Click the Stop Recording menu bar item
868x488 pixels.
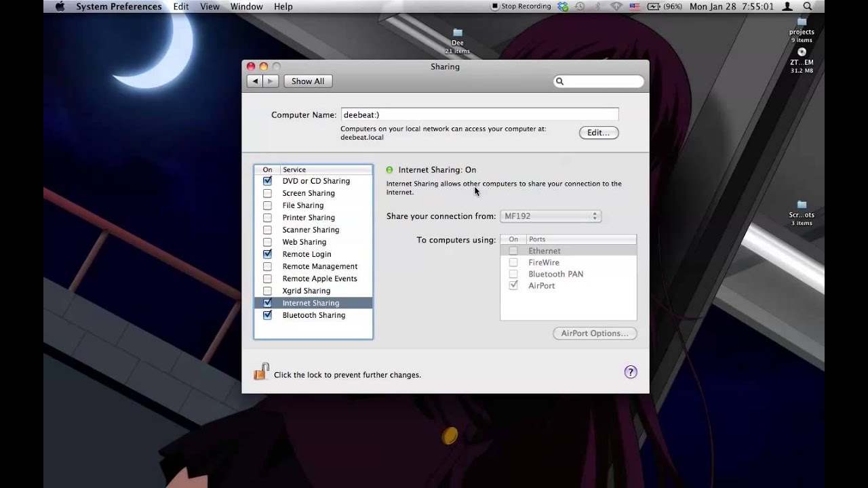click(x=521, y=7)
